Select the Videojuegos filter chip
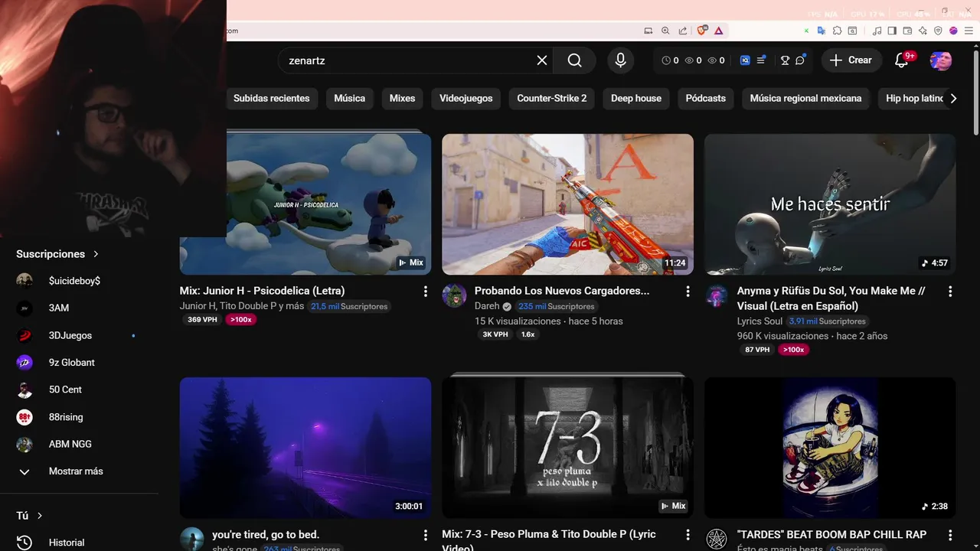Screen dimensions: 980x551 pyautogui.click(x=466, y=99)
